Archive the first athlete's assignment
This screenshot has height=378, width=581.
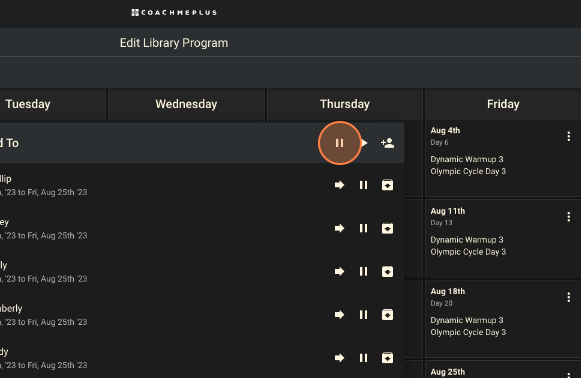[388, 185]
